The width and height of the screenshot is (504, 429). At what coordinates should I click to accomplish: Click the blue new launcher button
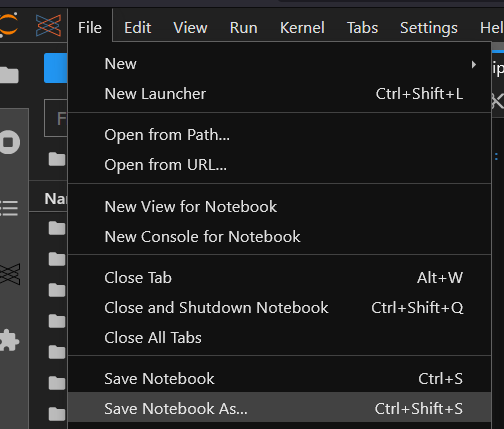pos(56,68)
